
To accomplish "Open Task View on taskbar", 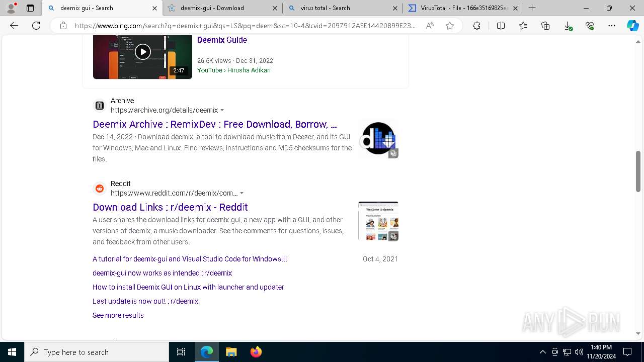I will tap(181, 352).
